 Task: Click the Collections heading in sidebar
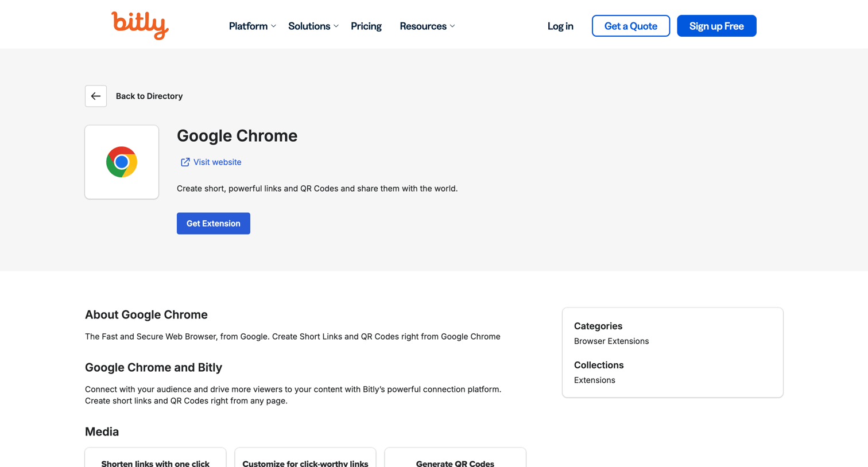tap(599, 365)
